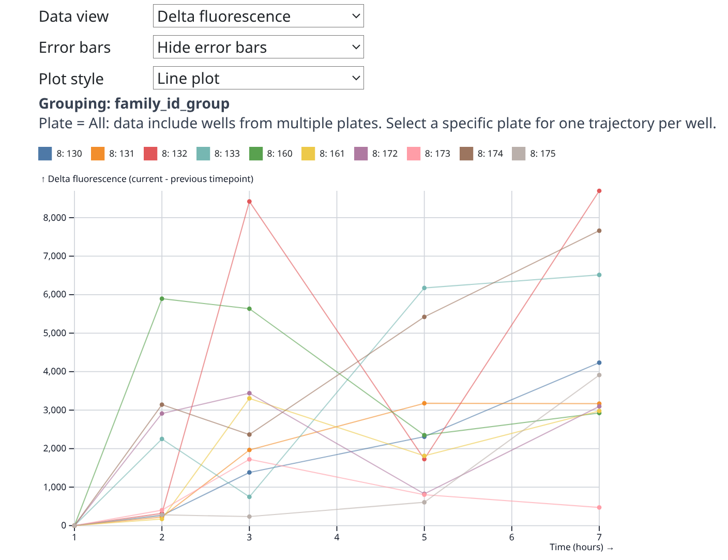Click the yellow data point at hour 3
Screen dimensions: 728x560
coord(249,398)
